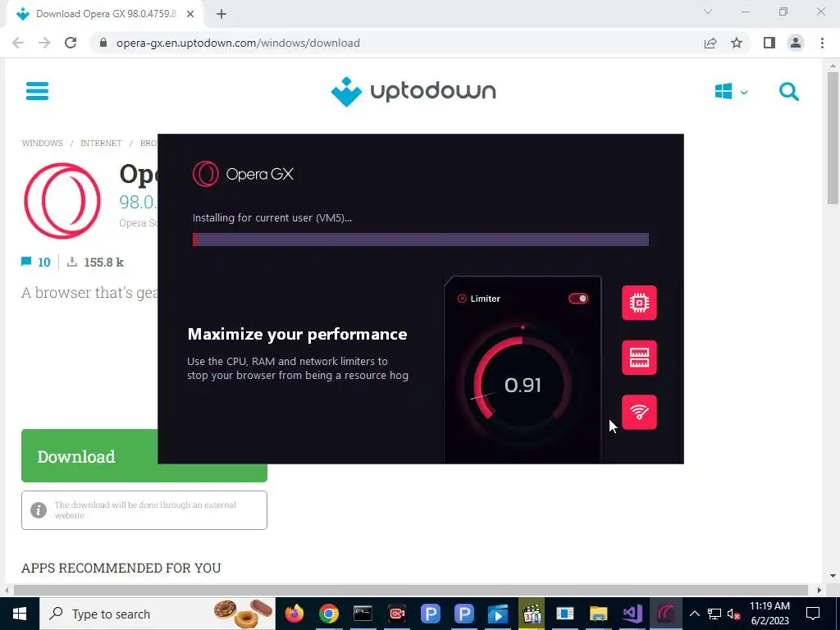
Task: Close the Download Opera GX tab
Action: (190, 14)
